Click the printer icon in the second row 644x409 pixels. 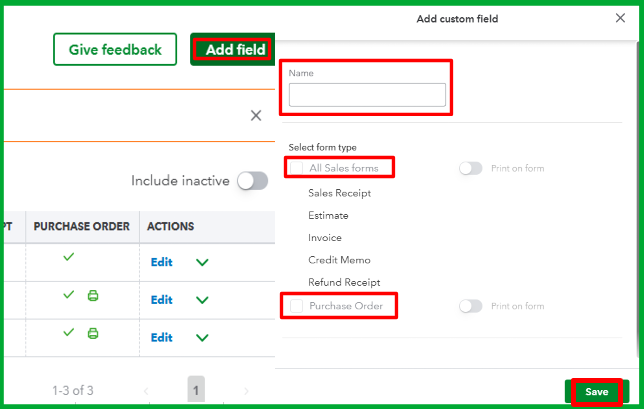point(93,296)
